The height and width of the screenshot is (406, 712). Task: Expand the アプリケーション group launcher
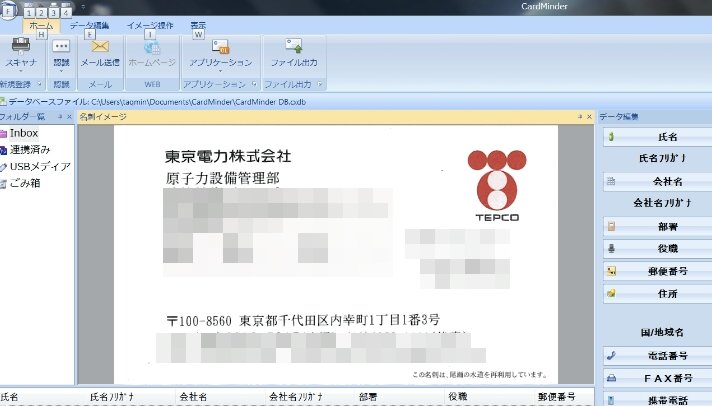coord(254,84)
